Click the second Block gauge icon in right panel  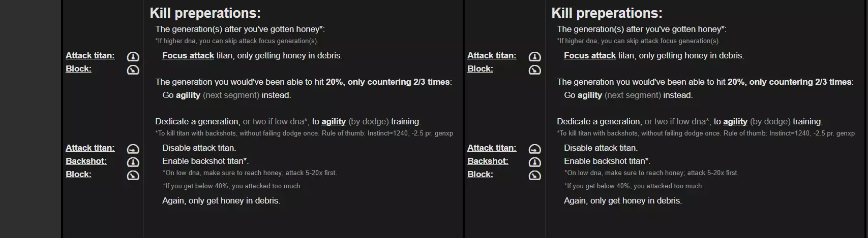point(534,175)
